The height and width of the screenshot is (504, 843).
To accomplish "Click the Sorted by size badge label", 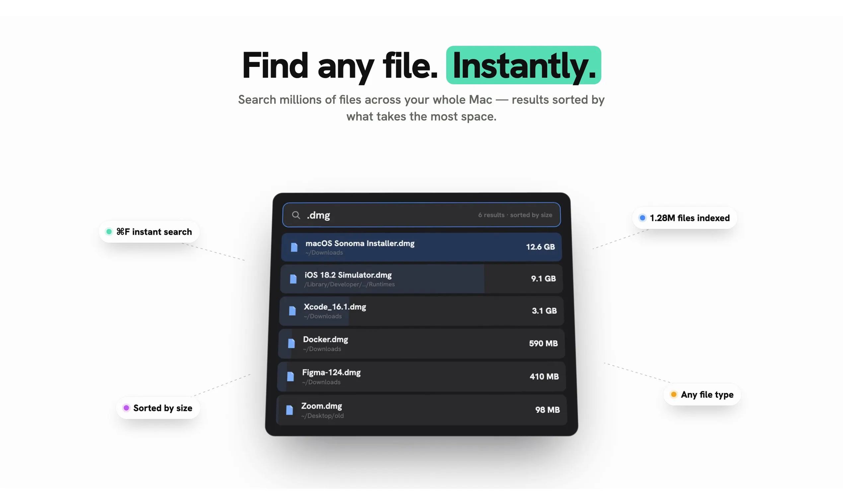I will (163, 408).
